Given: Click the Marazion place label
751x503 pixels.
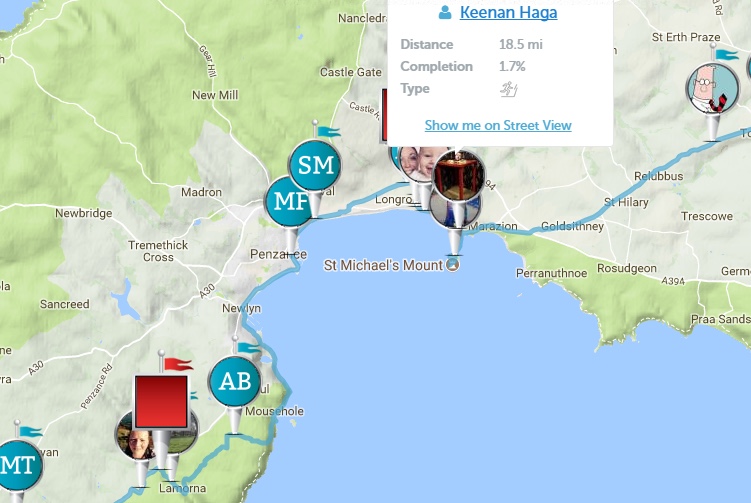Looking at the screenshot, I should click(493, 226).
